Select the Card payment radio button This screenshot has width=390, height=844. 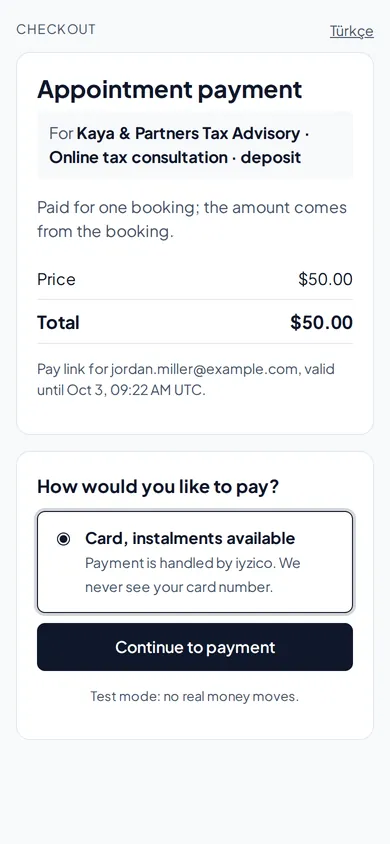[63, 539]
